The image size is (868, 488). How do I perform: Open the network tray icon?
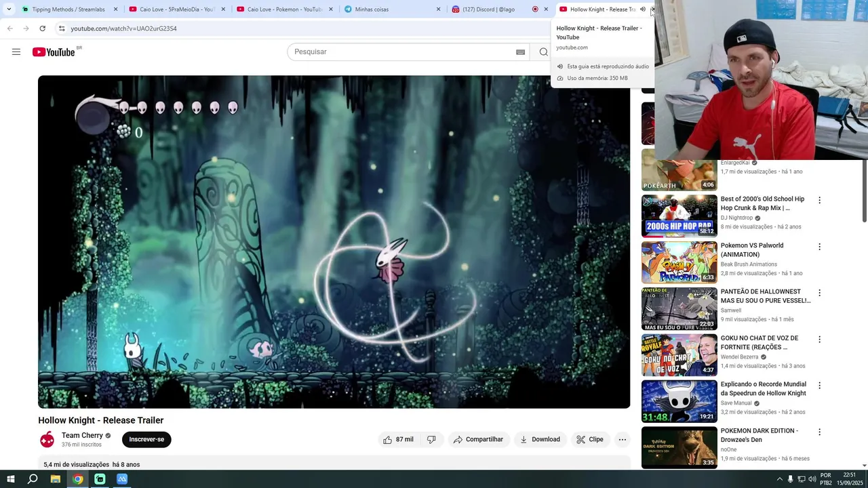(802, 479)
